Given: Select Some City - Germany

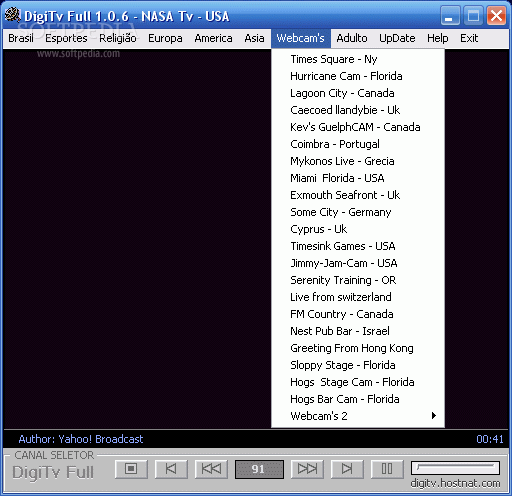Looking at the screenshot, I should point(358,212).
